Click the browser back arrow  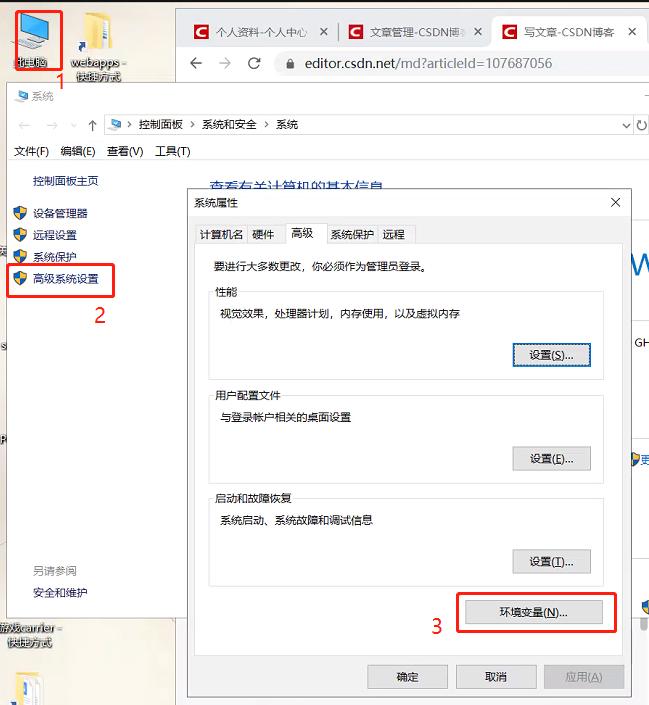coord(196,63)
